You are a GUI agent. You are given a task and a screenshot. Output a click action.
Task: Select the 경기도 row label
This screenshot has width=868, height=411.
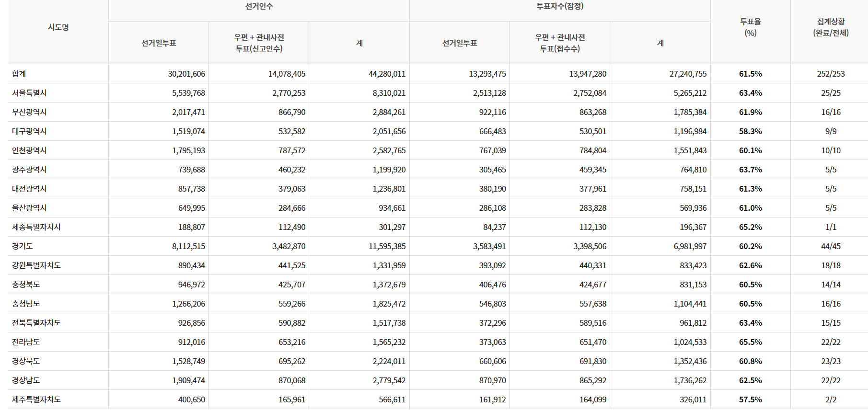pos(23,246)
